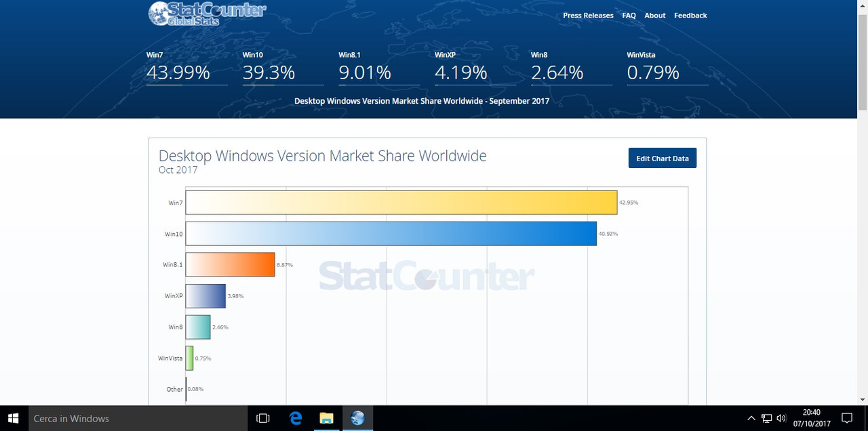Click the Other axis label on chart
Screen dimensions: 868x431
pos(174,390)
